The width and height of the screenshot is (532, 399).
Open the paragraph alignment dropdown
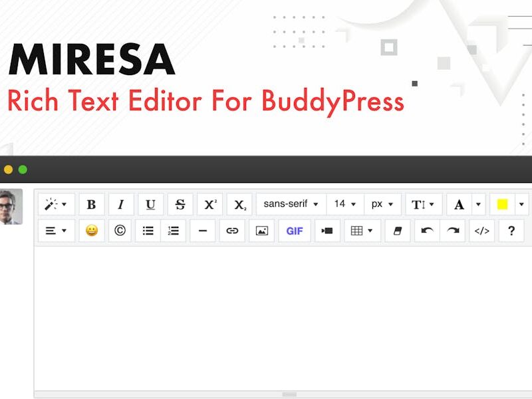point(57,231)
